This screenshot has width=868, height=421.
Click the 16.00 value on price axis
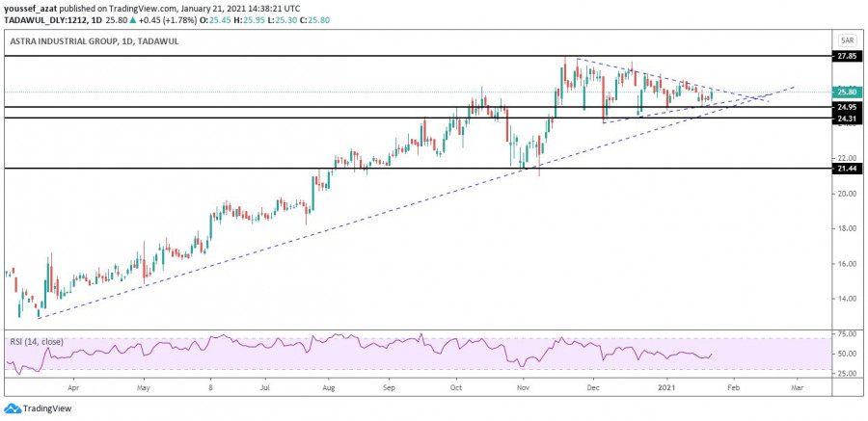click(x=847, y=264)
